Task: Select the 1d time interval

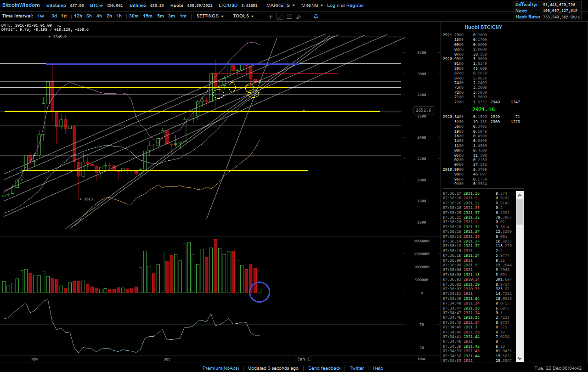Action: pyautogui.click(x=64, y=16)
